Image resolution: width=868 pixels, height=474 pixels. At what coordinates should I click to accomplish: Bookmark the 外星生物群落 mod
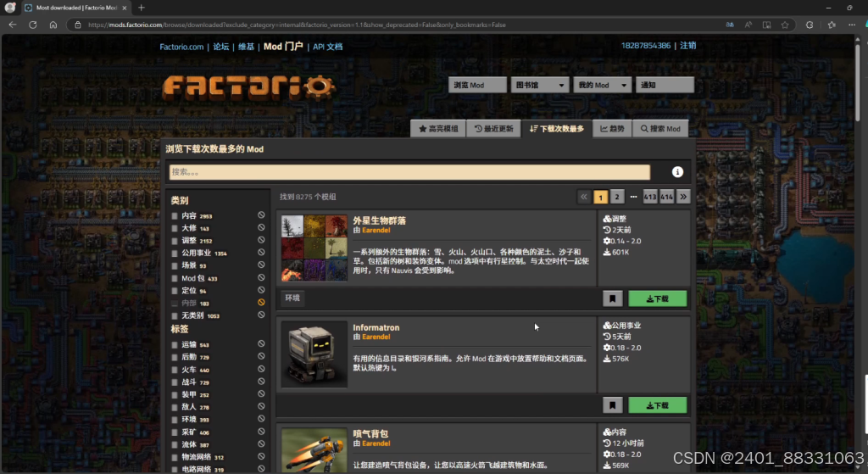point(612,298)
